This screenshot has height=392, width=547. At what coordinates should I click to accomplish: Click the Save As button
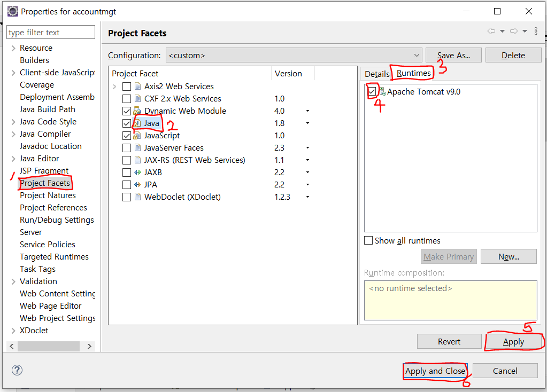pos(453,55)
